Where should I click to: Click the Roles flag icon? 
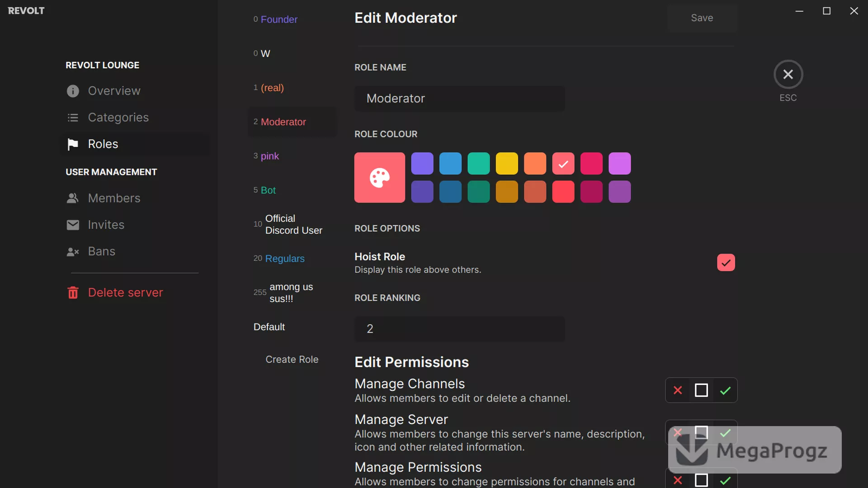tap(73, 145)
